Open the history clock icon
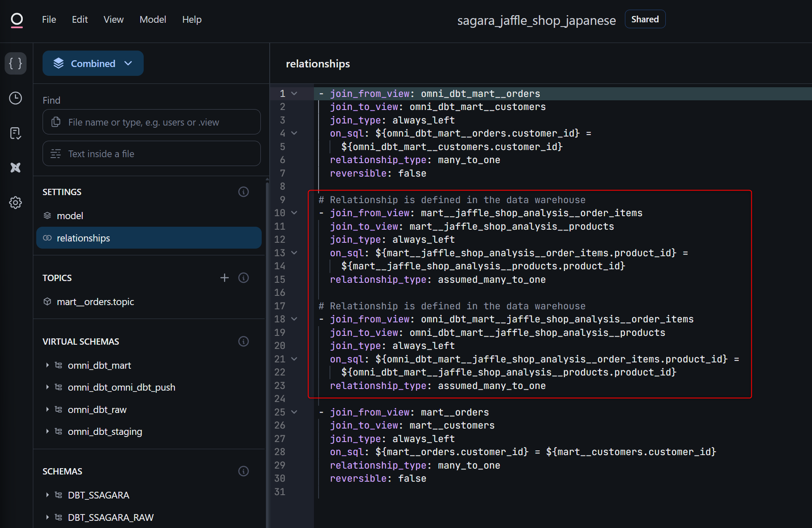Viewport: 812px width, 528px height. point(16,98)
